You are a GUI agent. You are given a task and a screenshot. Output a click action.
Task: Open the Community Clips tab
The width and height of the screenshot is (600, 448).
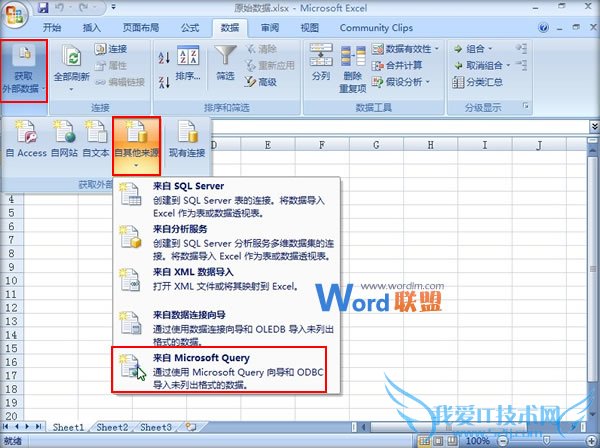tap(376, 28)
